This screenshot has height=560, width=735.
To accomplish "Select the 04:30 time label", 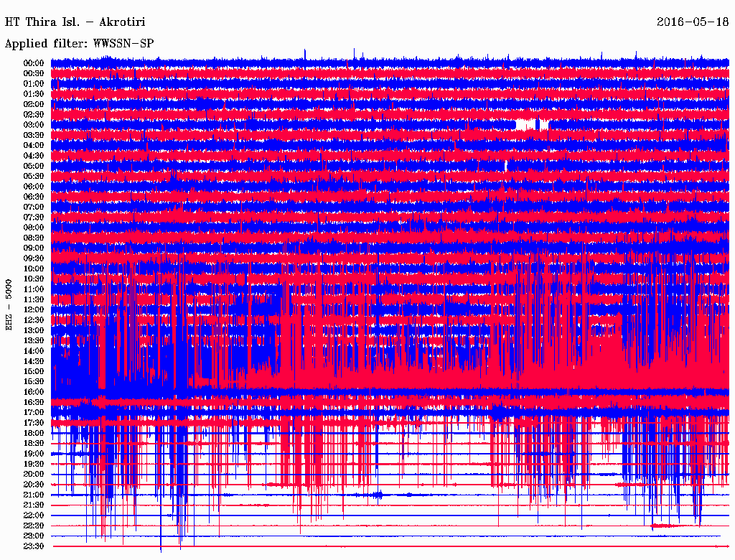I will tap(33, 156).
